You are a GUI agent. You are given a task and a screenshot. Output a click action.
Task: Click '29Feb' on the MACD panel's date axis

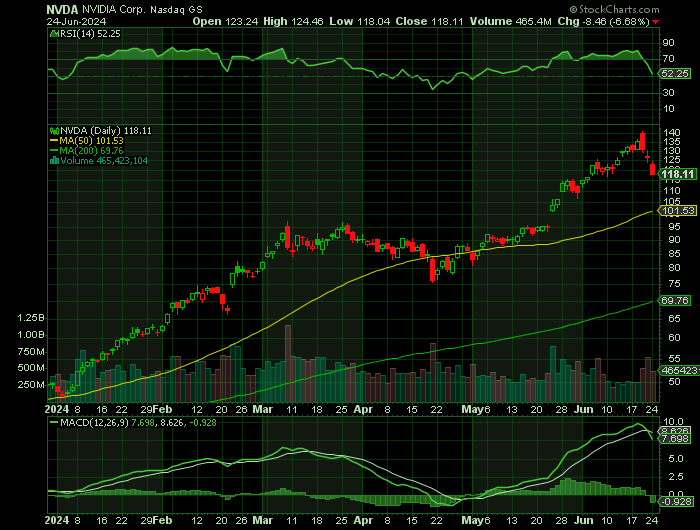coord(156,521)
